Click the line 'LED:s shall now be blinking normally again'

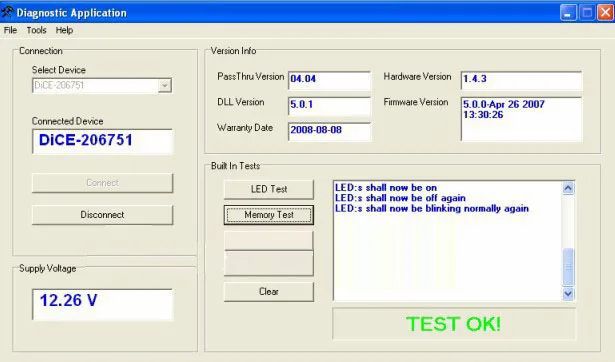click(x=432, y=209)
